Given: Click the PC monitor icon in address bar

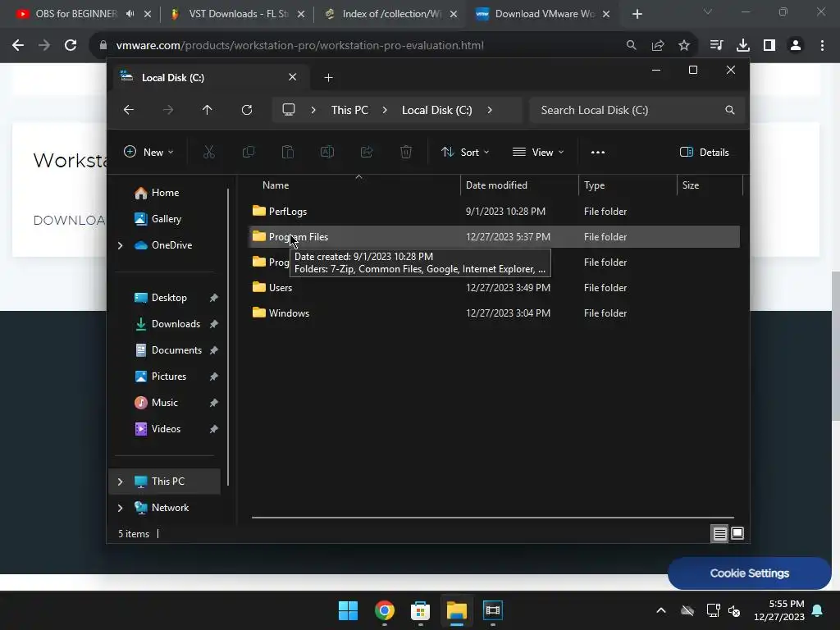Looking at the screenshot, I should coord(289,110).
